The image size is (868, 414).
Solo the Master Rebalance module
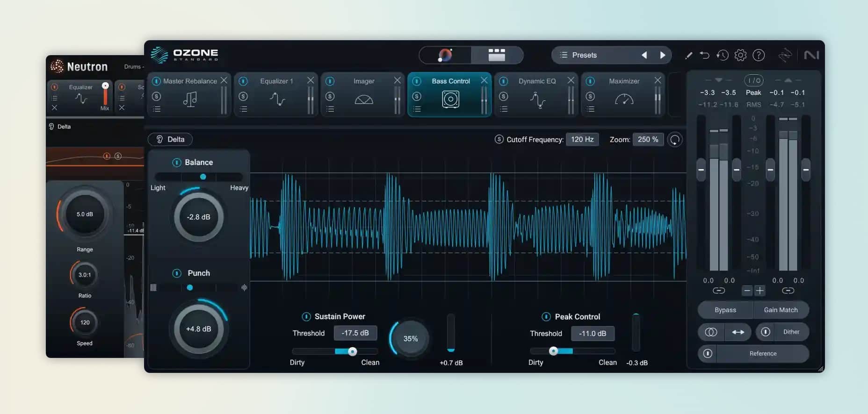pos(157,96)
